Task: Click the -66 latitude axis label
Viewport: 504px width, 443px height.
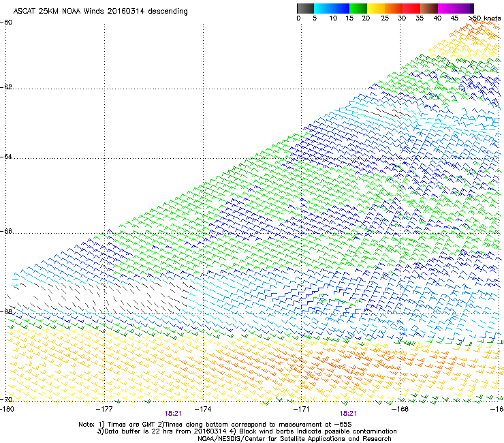Action: (x=6, y=232)
